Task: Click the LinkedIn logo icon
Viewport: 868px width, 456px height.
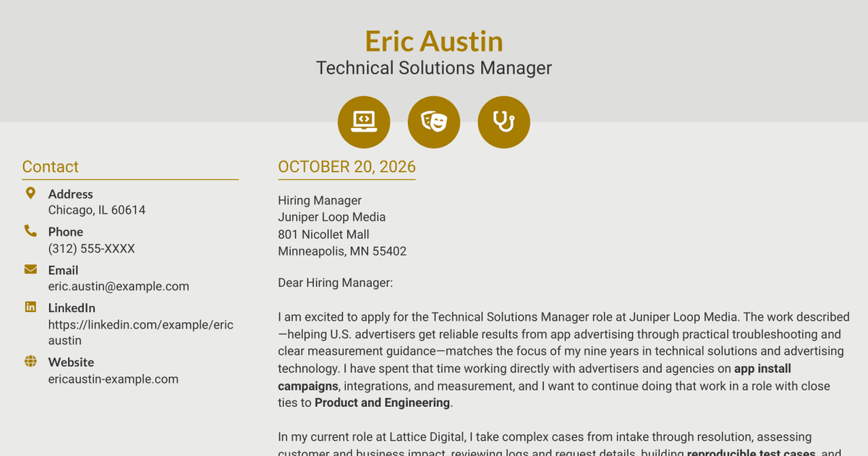Action: click(x=30, y=307)
